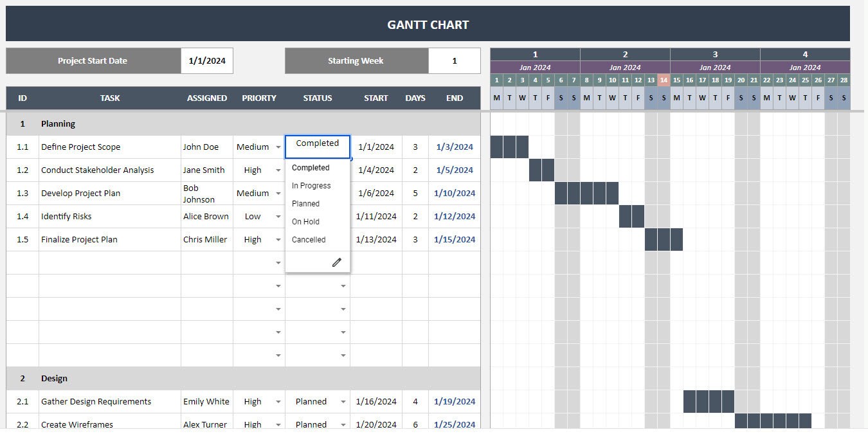868x434 pixels.
Task: Click the STATUS column header
Action: point(318,98)
